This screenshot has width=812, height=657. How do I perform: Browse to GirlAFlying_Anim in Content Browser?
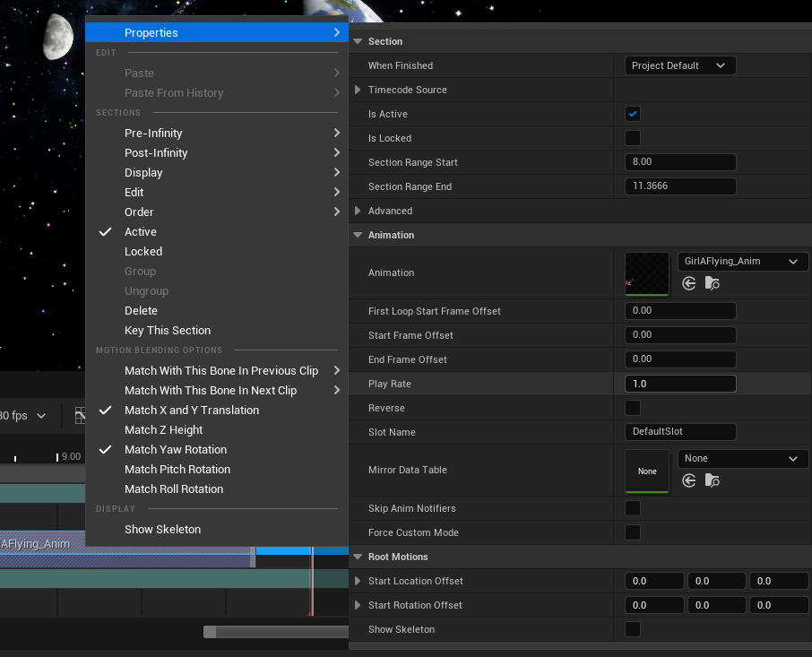(712, 283)
